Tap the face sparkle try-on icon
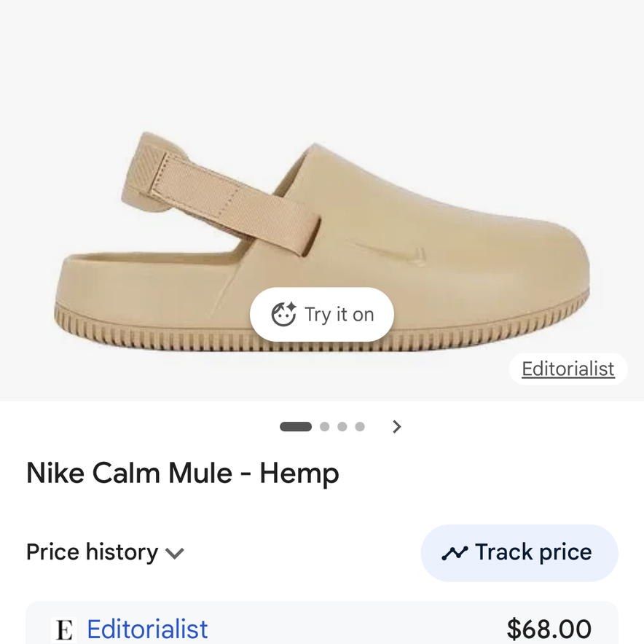The height and width of the screenshot is (644, 644). [x=283, y=315]
